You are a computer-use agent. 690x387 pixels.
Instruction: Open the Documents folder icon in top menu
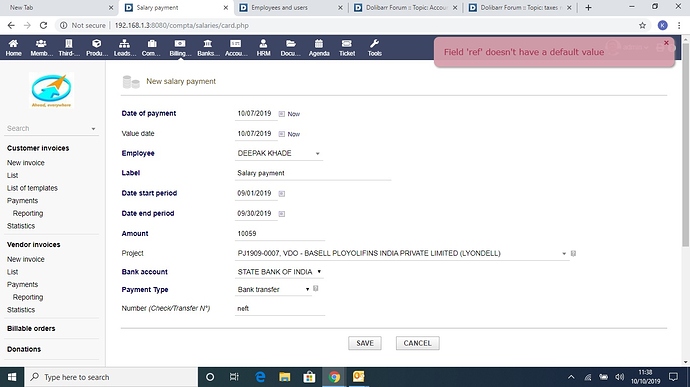[290, 44]
